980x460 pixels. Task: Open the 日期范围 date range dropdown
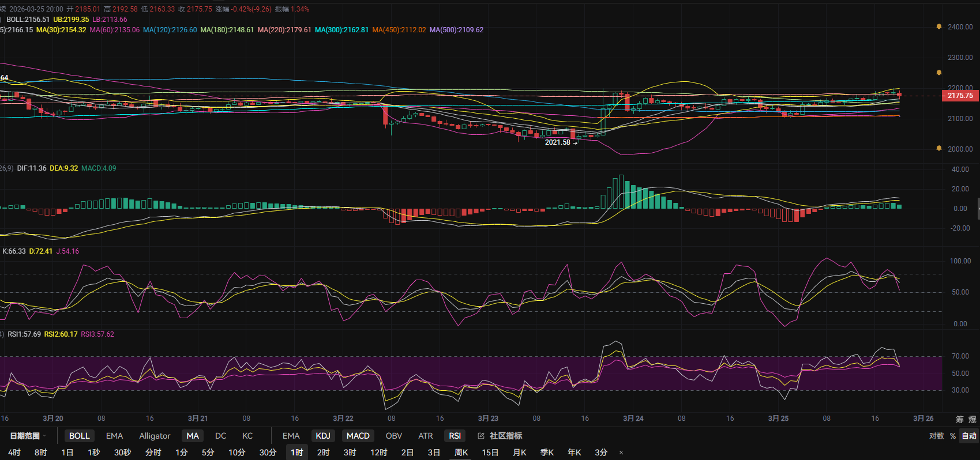click(27, 436)
